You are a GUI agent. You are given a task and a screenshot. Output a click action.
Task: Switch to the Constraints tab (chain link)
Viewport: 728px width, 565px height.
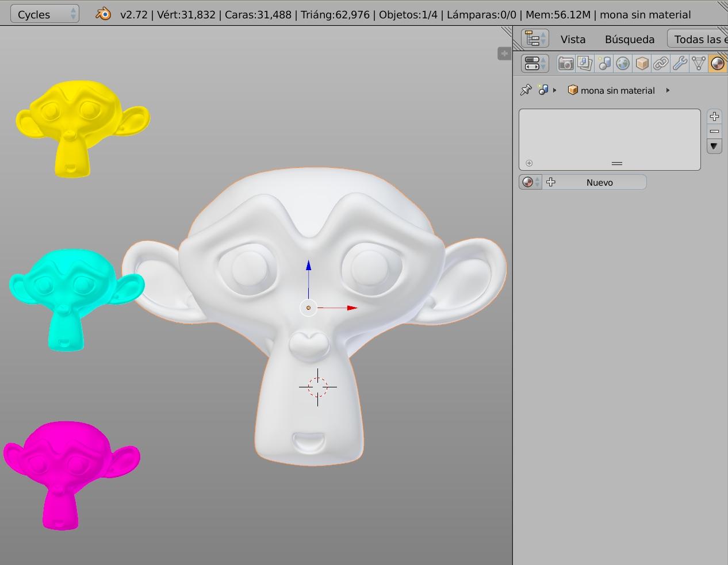click(x=661, y=64)
